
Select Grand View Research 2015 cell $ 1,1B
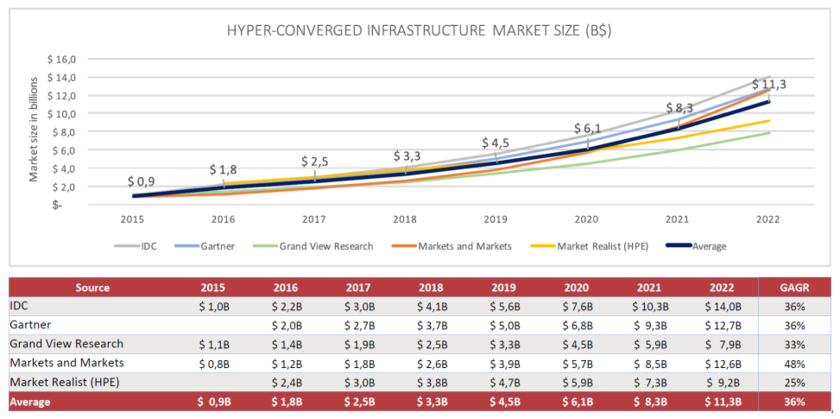pyautogui.click(x=216, y=344)
